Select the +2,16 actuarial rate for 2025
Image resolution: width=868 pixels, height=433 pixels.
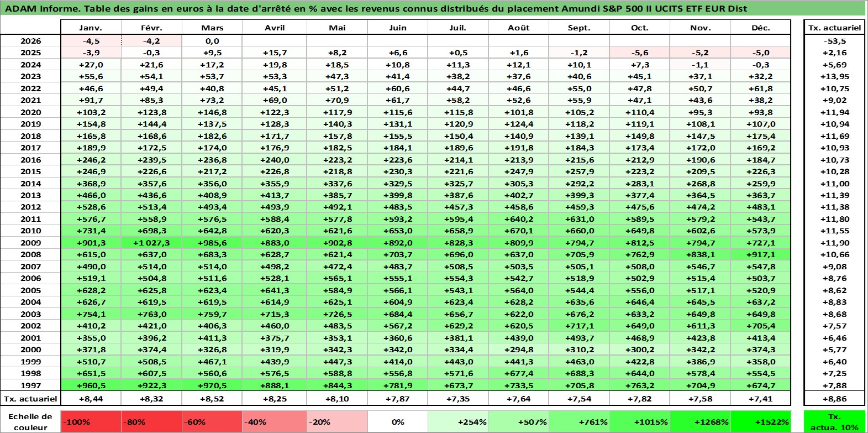point(834,53)
